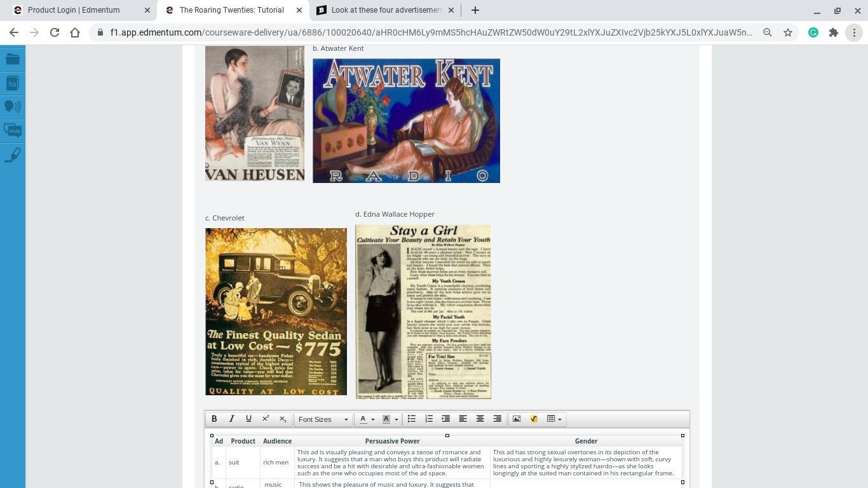The width and height of the screenshot is (868, 488).
Task: Click the Stay a Girl advertisement image
Action: [423, 312]
